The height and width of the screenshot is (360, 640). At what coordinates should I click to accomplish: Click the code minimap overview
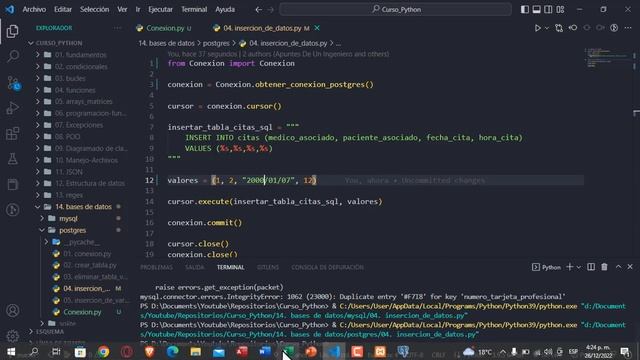tap(608, 58)
